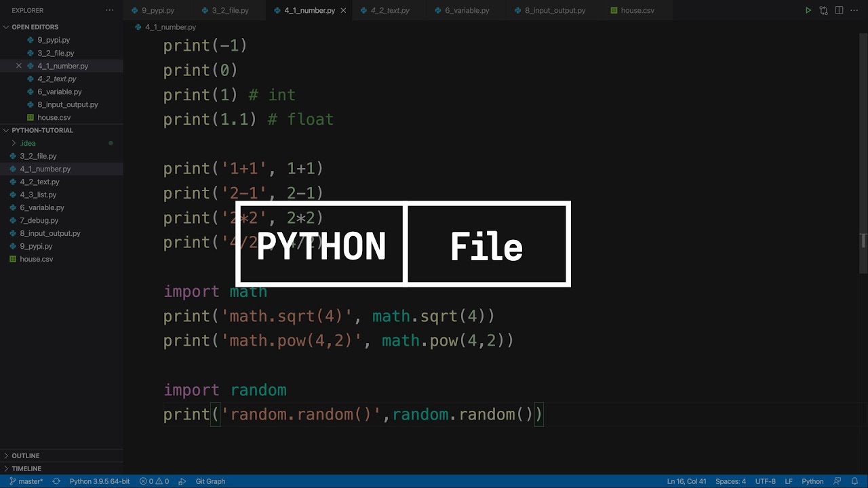This screenshot has height=488, width=868.
Task: Click the print(1.1) # float line
Action: click(x=248, y=119)
